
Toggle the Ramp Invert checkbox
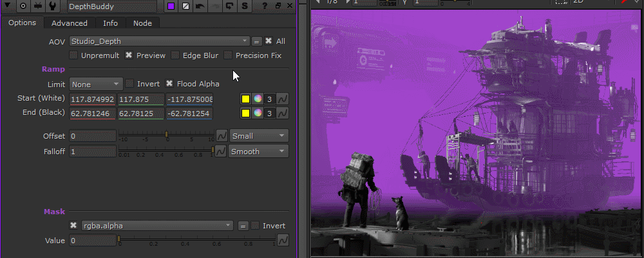pos(130,84)
